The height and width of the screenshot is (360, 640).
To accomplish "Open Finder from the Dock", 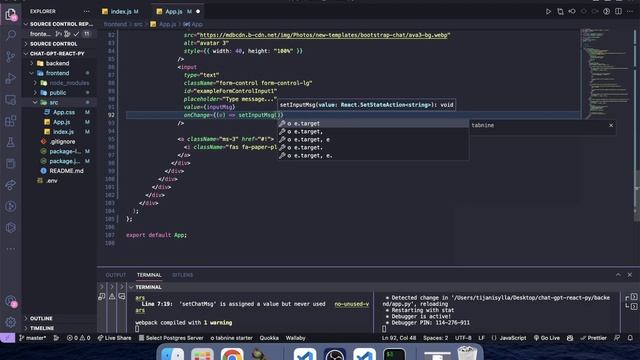I will [x=172, y=355].
